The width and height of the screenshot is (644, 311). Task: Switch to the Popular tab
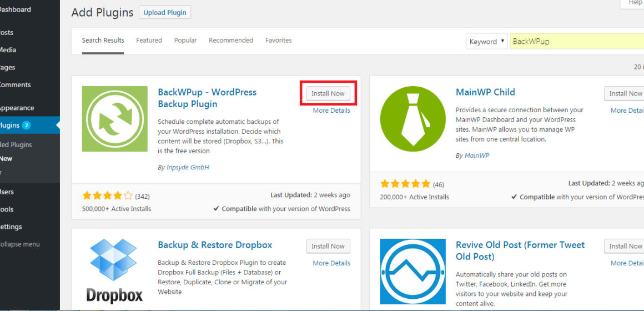[x=185, y=40]
